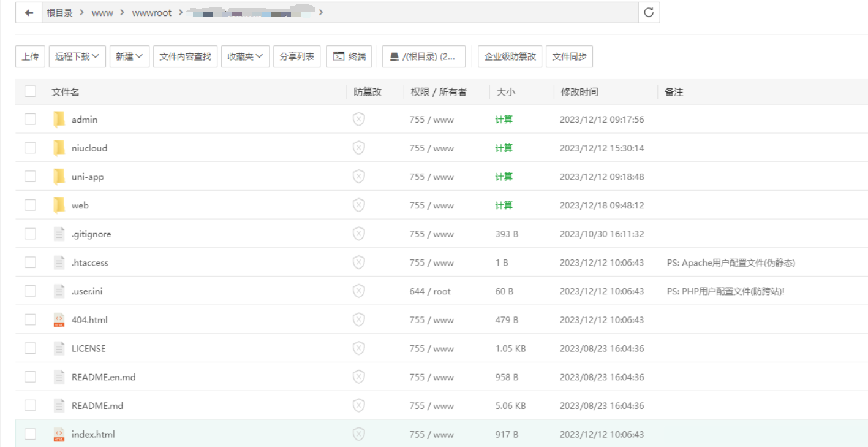Click the refresh icon in path bar
The height and width of the screenshot is (447, 868).
click(x=649, y=13)
